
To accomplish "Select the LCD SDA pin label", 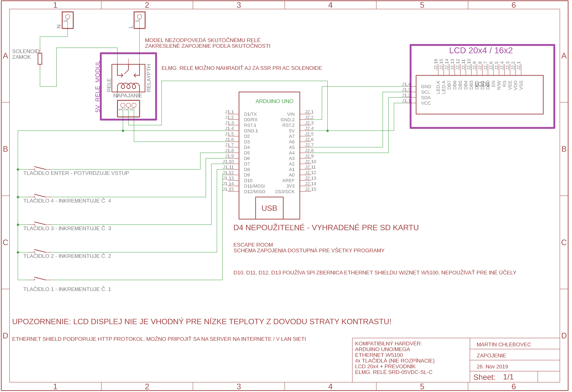I will click(425, 97).
